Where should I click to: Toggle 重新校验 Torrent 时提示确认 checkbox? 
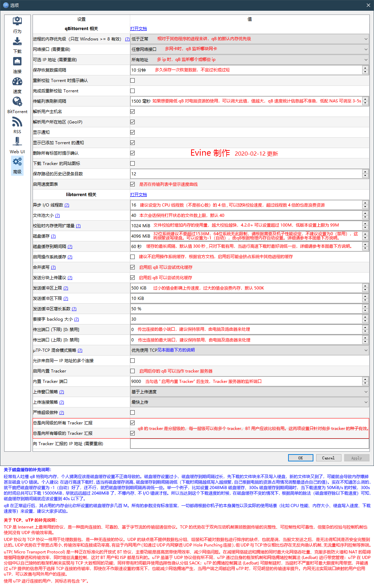pyautogui.click(x=132, y=80)
